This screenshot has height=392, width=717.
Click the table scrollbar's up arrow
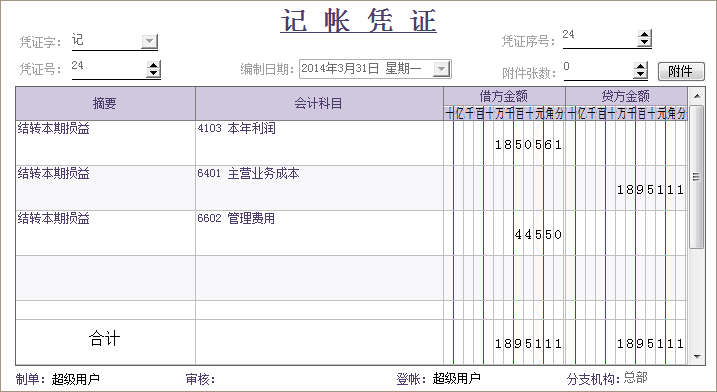[696, 96]
